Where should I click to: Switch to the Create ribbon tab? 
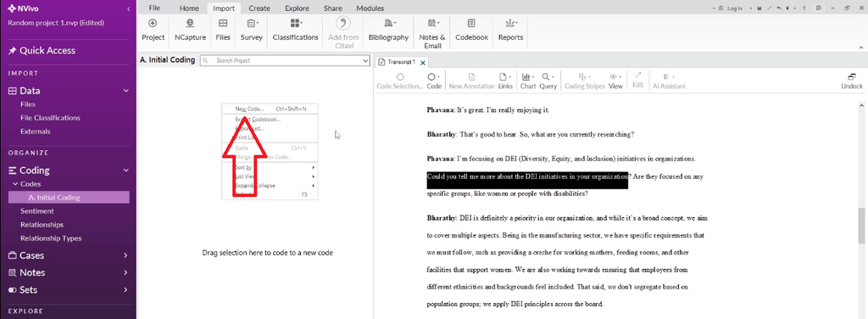pyautogui.click(x=259, y=8)
